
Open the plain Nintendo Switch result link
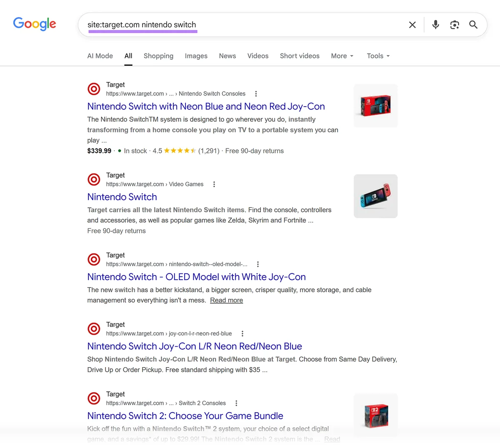(122, 197)
